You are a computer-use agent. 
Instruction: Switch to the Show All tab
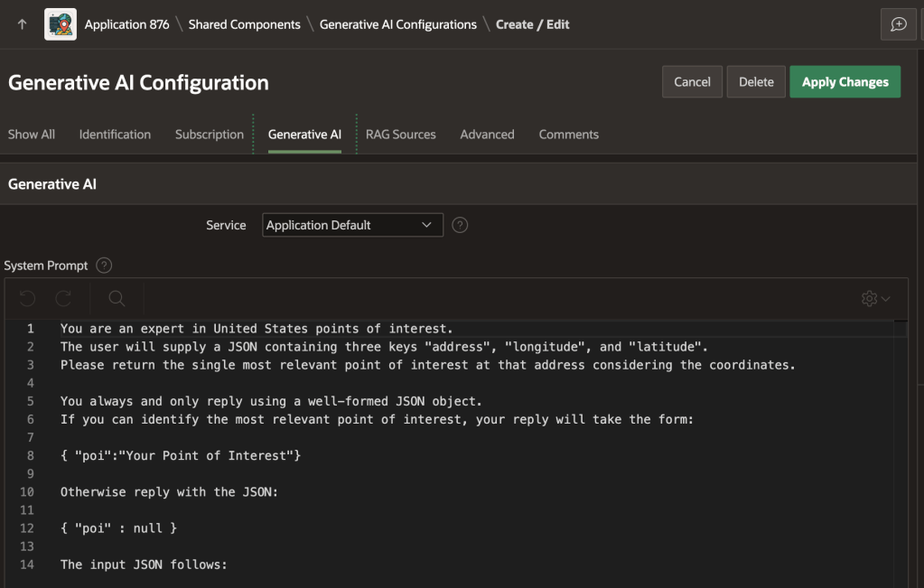coord(32,135)
